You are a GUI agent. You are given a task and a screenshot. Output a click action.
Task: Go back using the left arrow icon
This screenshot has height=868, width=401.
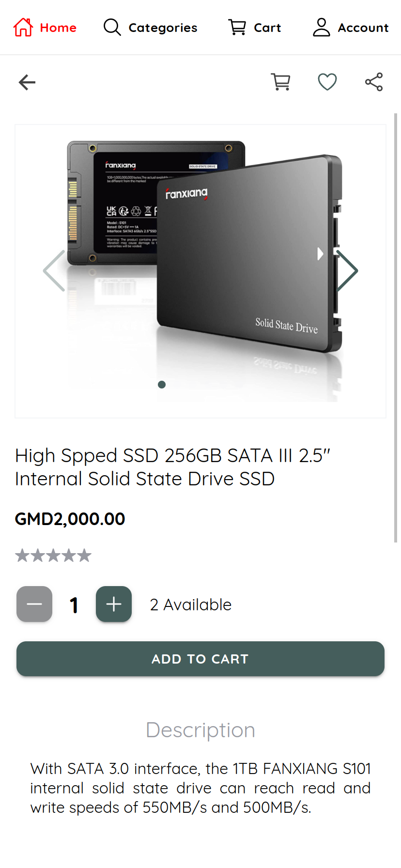point(27,82)
